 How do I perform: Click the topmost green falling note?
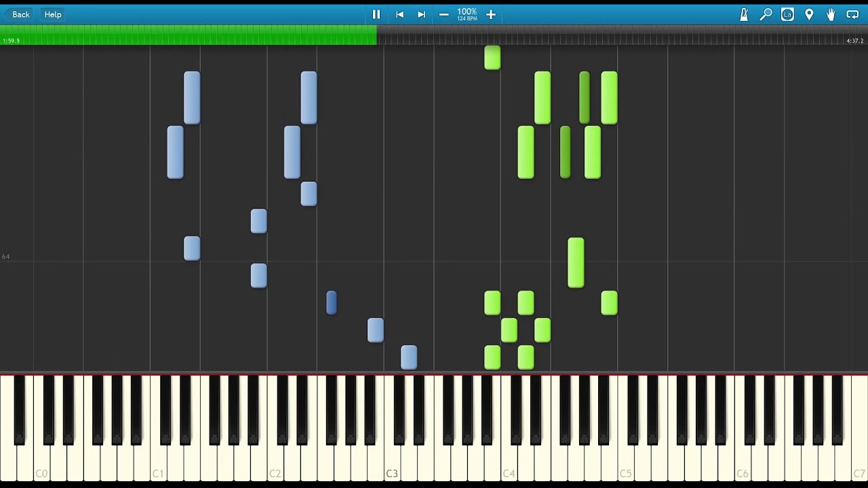(x=492, y=58)
